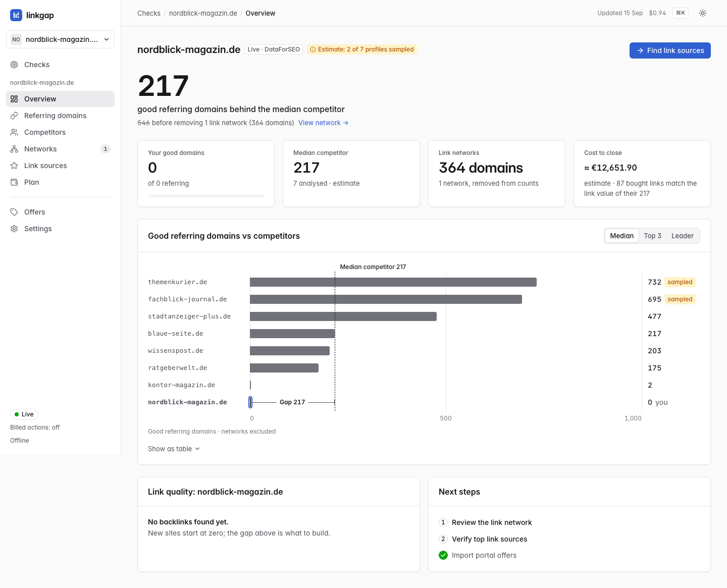Click step number 2 circle icon
Screen dimensions: 727x588
point(443,539)
